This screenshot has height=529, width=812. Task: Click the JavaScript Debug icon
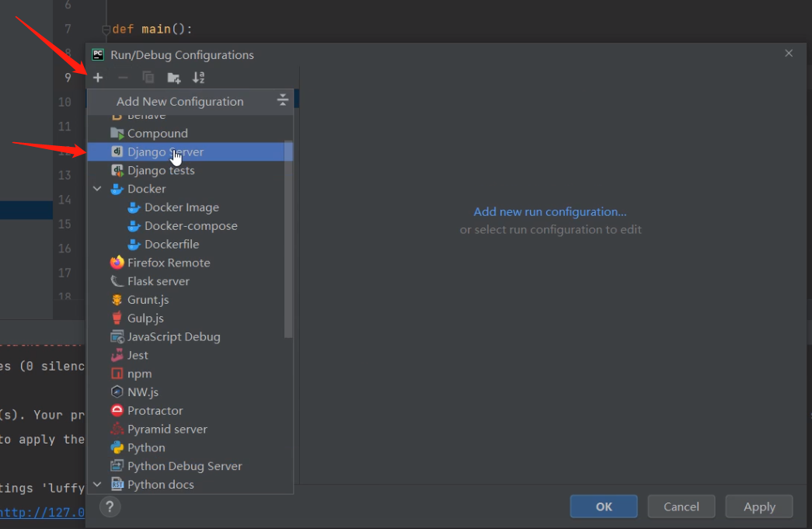pyautogui.click(x=117, y=337)
